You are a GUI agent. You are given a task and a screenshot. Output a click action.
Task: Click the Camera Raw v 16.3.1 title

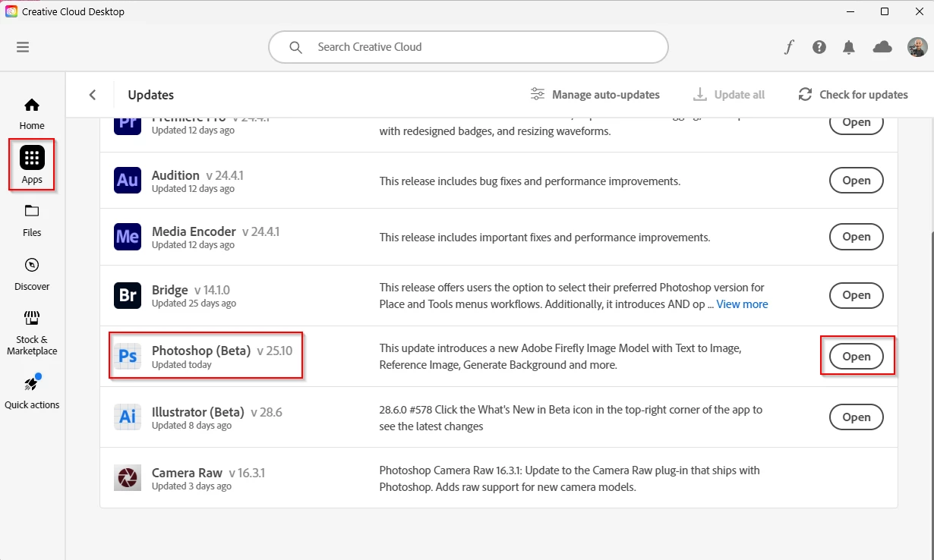[208, 473]
